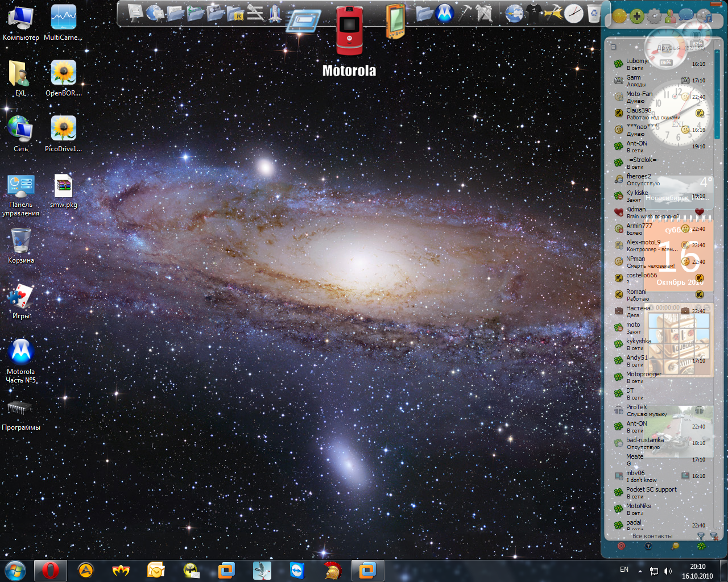Image resolution: width=728 pixels, height=582 pixels.
Task: Select contact costello666
Action: click(660, 278)
